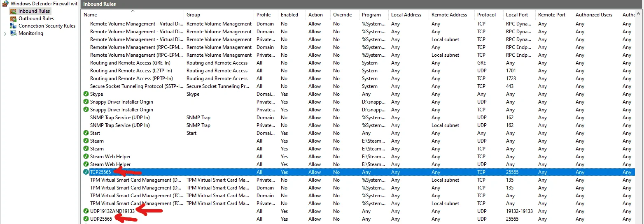
Task: Sort by the Name column header
Action: click(90, 15)
